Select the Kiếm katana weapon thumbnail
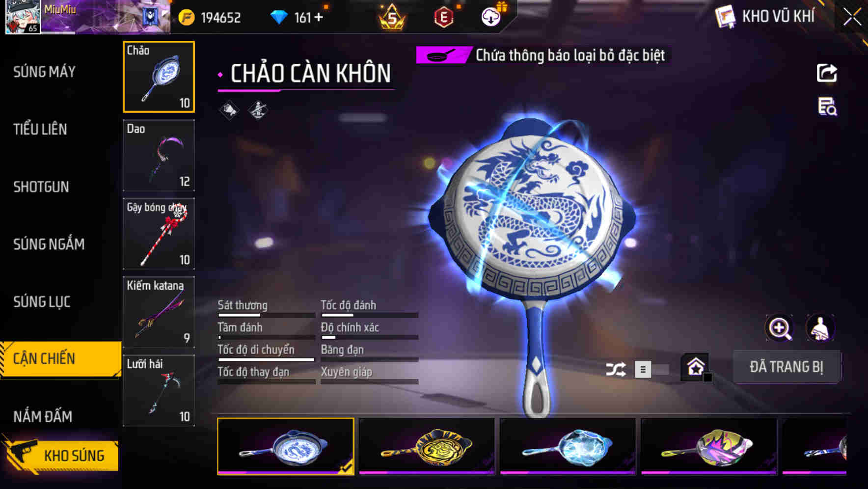Image resolution: width=868 pixels, height=489 pixels. coord(159,312)
